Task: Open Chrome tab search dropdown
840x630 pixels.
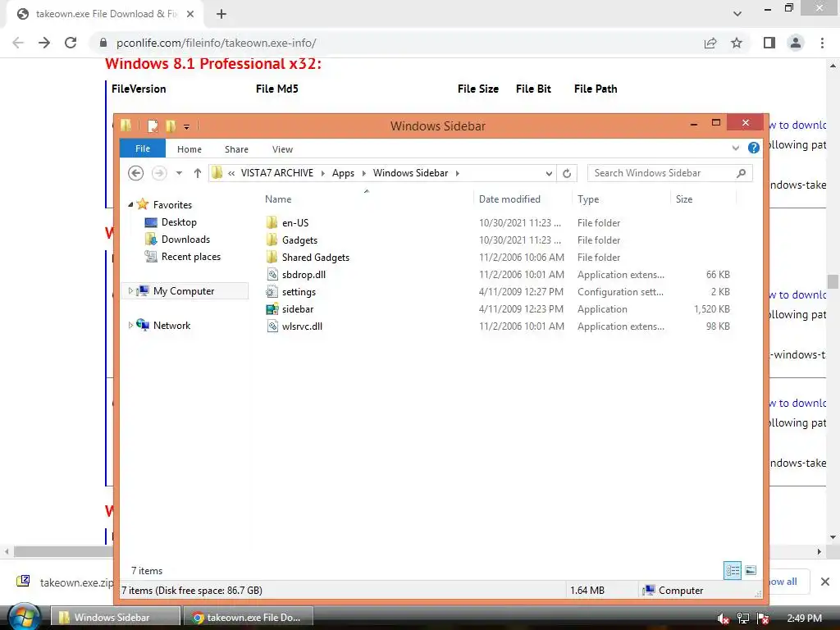Action: 737,14
